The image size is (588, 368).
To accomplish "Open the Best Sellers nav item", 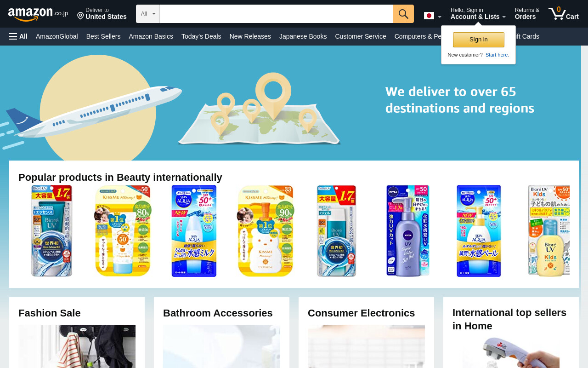I will coord(103,36).
